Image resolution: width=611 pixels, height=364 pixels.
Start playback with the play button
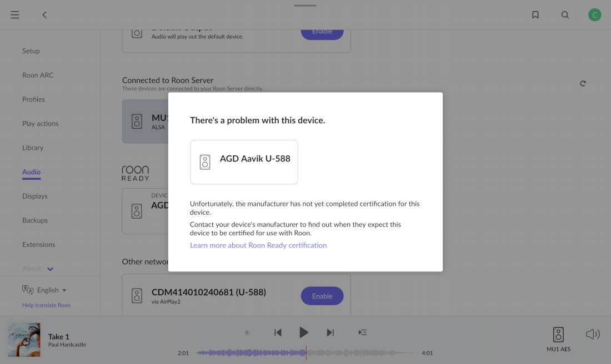(304, 332)
